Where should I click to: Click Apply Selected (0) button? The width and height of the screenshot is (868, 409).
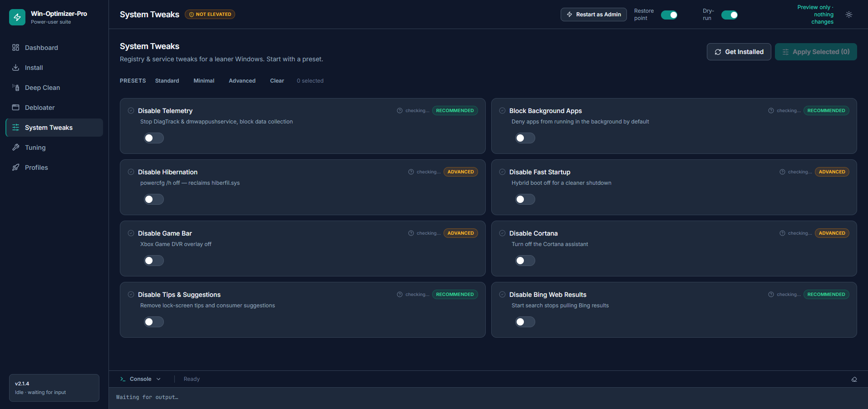coord(816,52)
